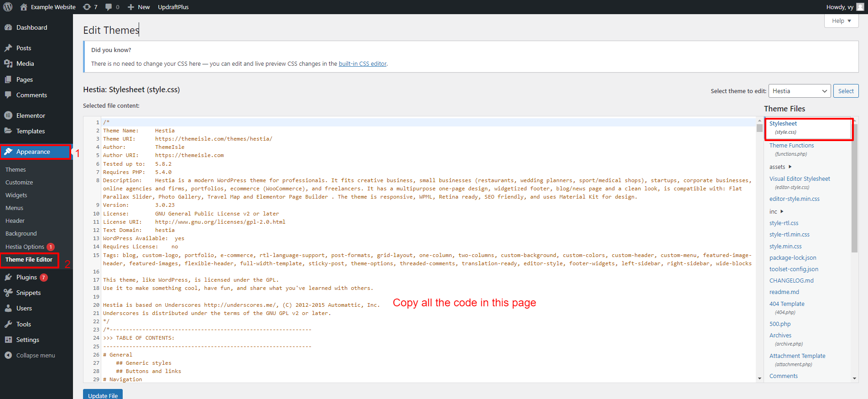Click the Plugins plug icon
868x399 pixels.
click(8, 277)
